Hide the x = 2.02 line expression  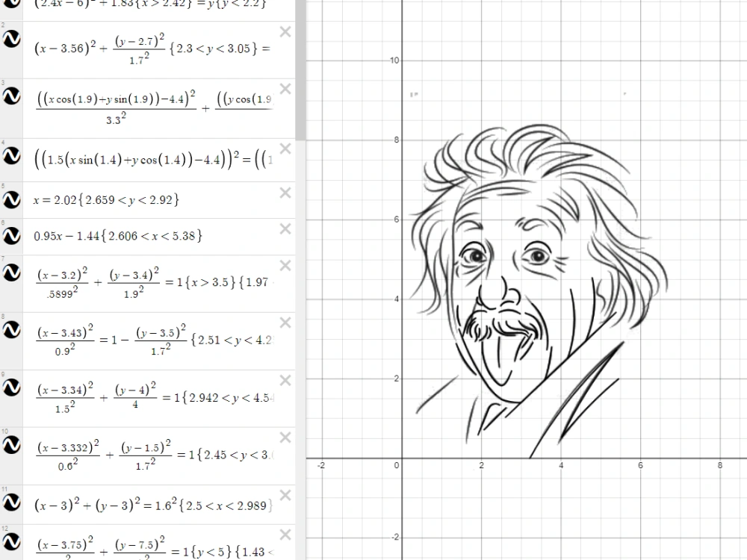click(x=11, y=200)
